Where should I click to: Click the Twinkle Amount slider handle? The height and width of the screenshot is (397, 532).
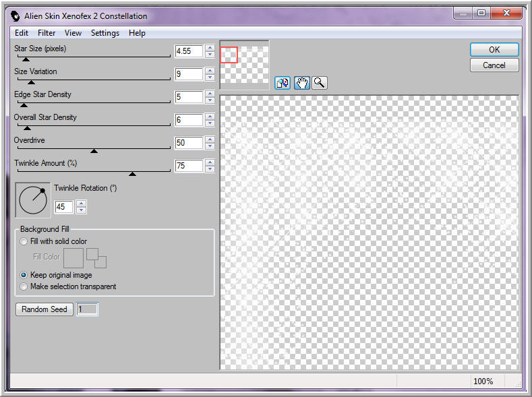pyautogui.click(x=132, y=174)
